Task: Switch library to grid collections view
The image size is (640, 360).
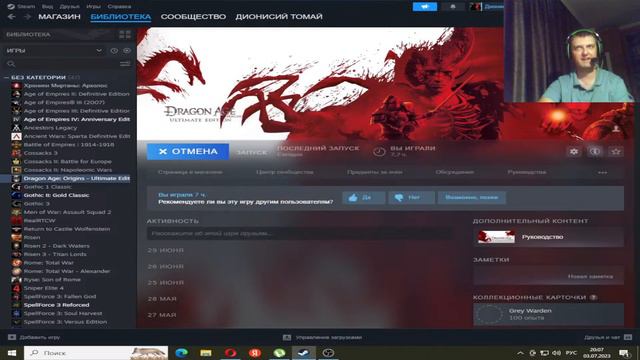Action: point(125,35)
